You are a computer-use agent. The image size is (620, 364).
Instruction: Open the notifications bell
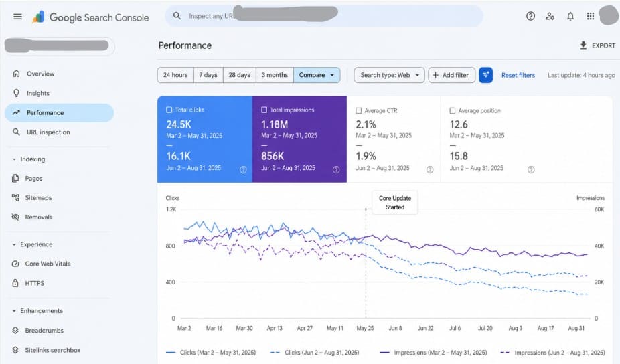coord(570,16)
